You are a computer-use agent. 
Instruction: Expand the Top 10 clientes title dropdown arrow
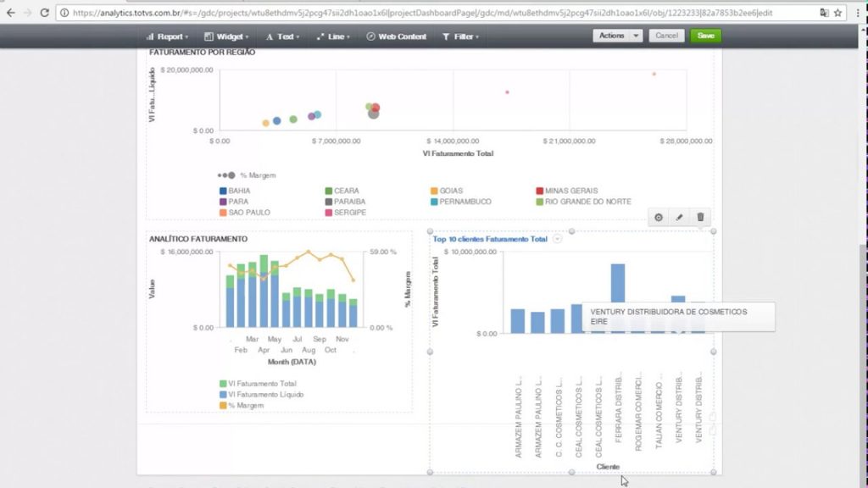[x=557, y=239]
